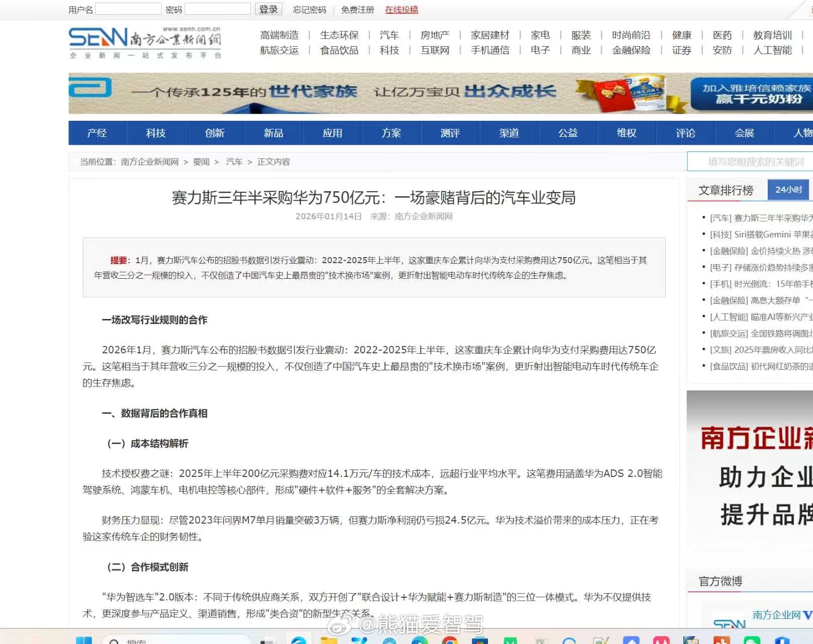The width and height of the screenshot is (813, 644).
Task: Select 公益 in the blue menu bar
Action: point(568,133)
